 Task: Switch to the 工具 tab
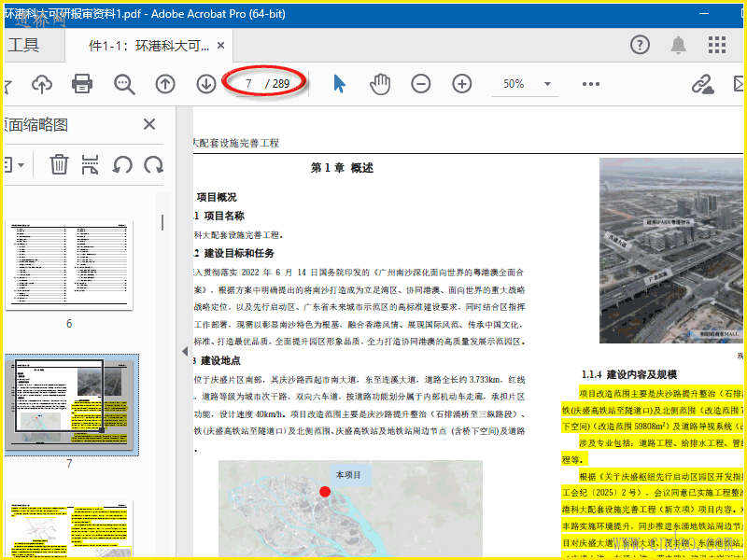tap(24, 45)
